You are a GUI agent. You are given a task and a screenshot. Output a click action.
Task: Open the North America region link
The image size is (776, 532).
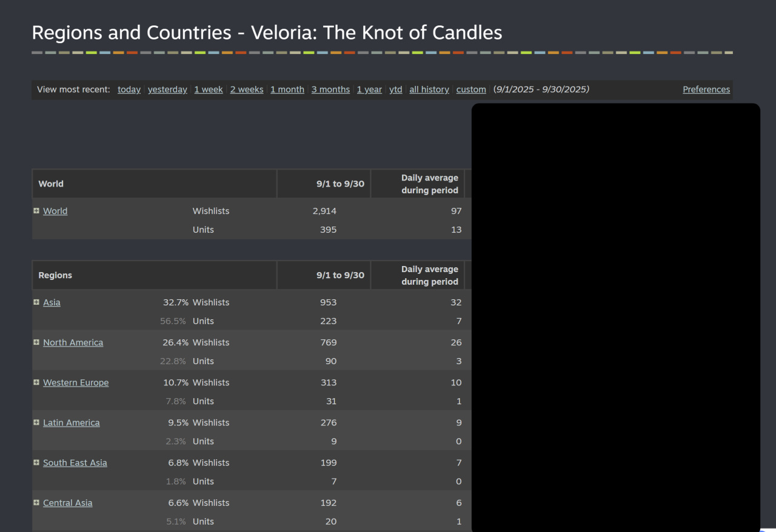point(73,342)
